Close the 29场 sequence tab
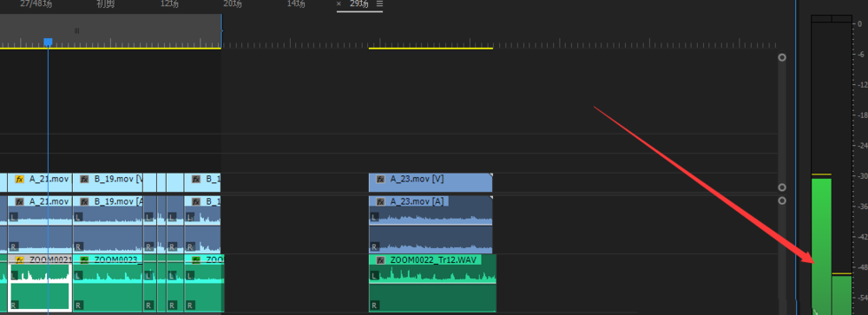 tap(339, 3)
